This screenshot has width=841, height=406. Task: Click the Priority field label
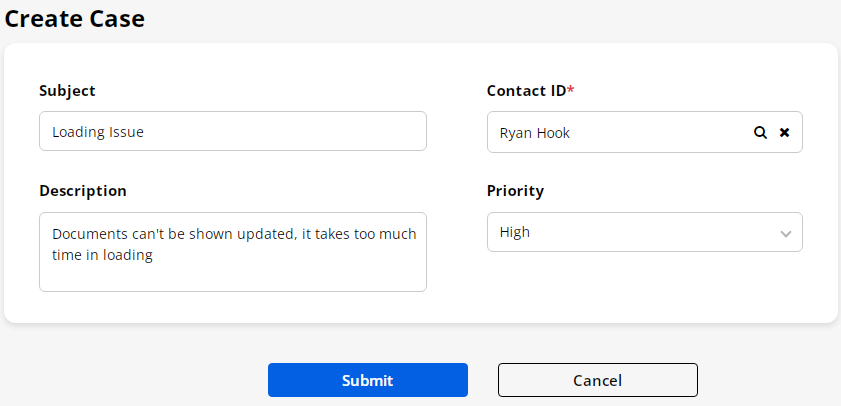tap(515, 190)
